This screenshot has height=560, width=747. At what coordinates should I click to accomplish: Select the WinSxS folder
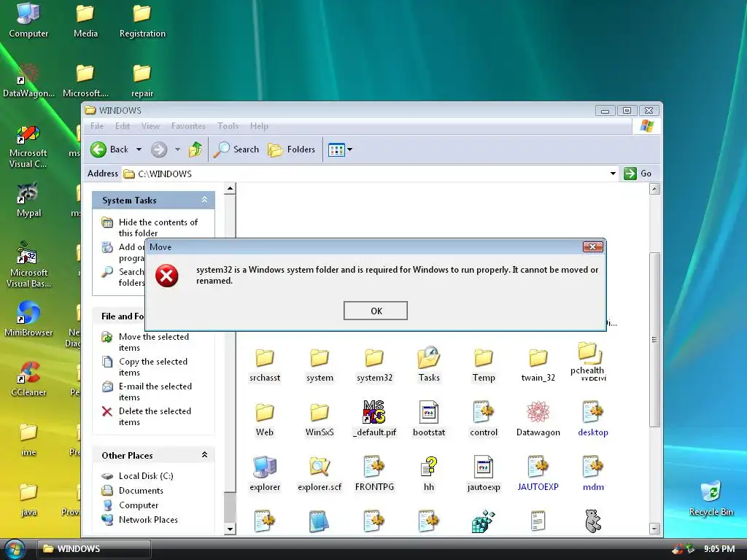click(320, 419)
